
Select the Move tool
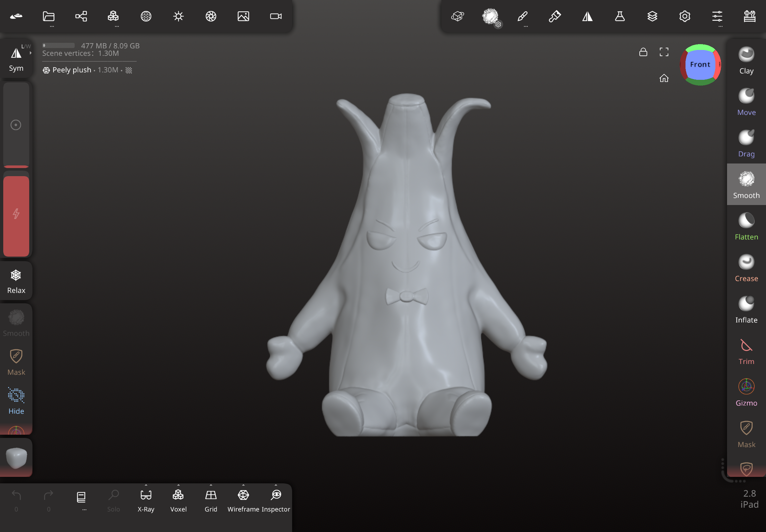tap(746, 102)
